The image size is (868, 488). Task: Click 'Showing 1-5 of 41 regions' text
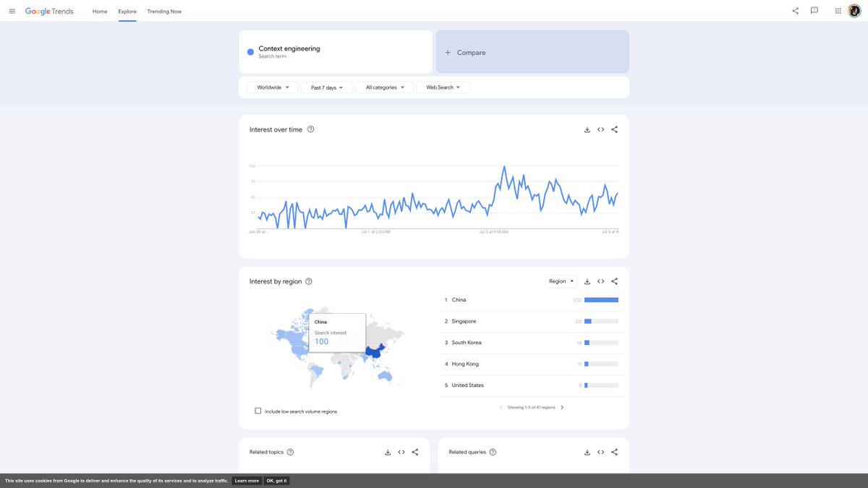(532, 407)
